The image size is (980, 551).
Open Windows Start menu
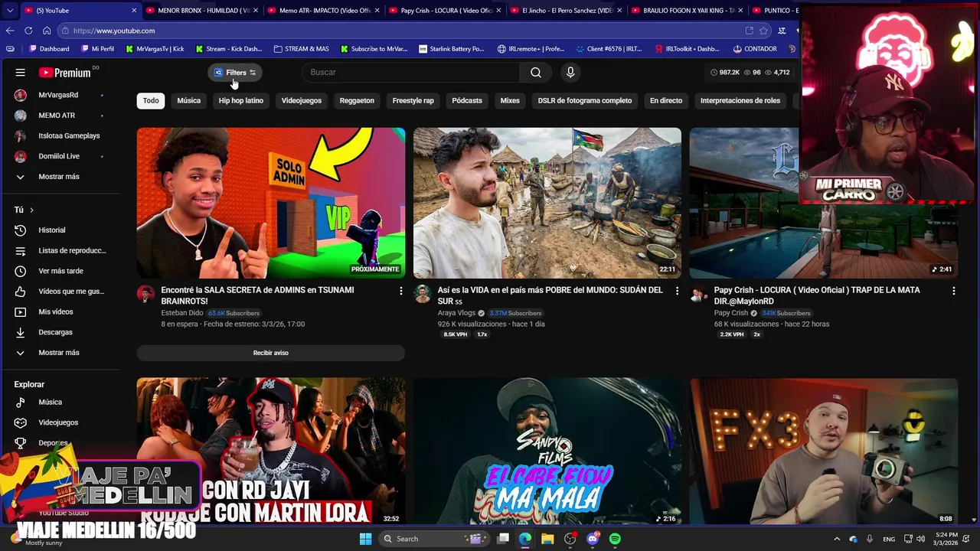(365, 539)
